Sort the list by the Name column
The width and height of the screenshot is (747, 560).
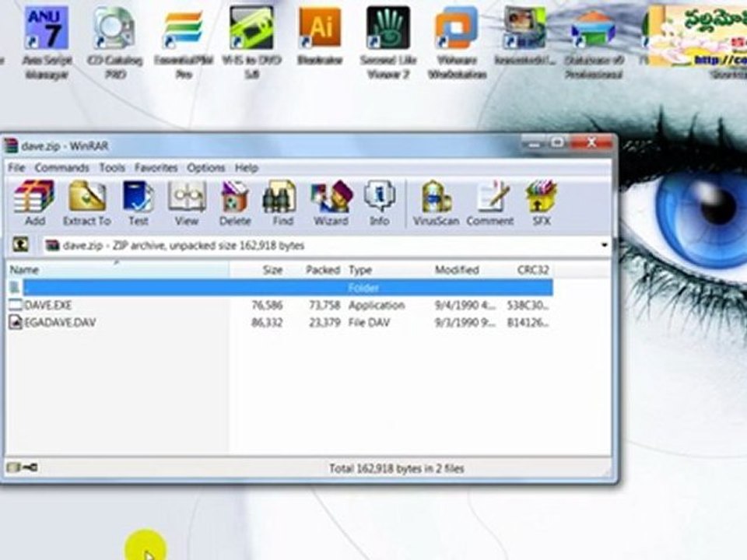(117, 270)
